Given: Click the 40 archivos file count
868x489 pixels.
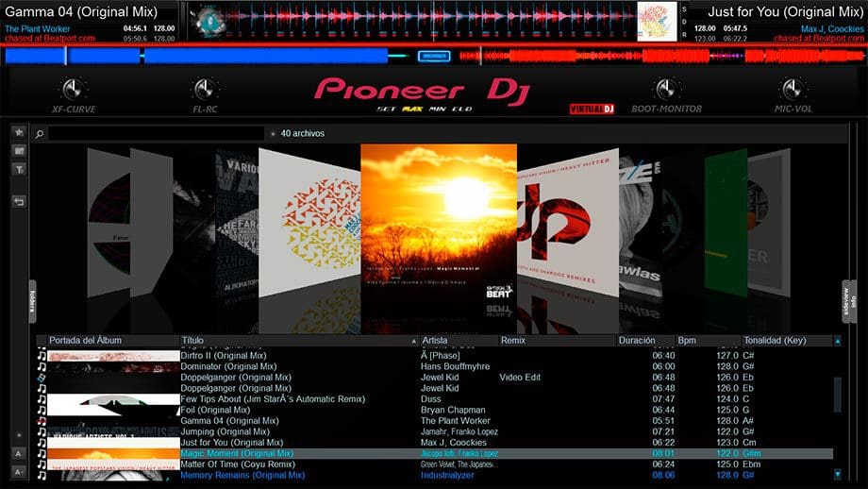Looking at the screenshot, I should coord(302,133).
